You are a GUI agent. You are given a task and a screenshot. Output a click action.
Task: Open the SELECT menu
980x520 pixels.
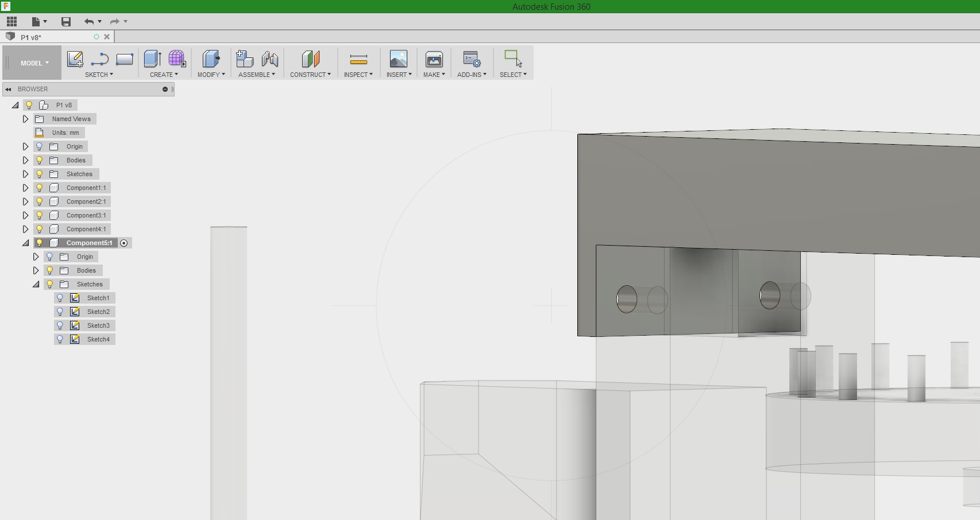(x=513, y=75)
